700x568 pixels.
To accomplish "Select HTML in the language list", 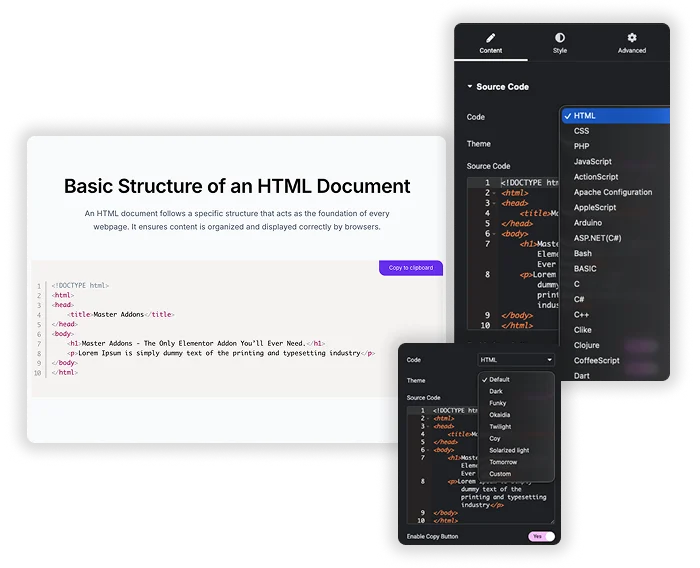I will click(x=615, y=116).
